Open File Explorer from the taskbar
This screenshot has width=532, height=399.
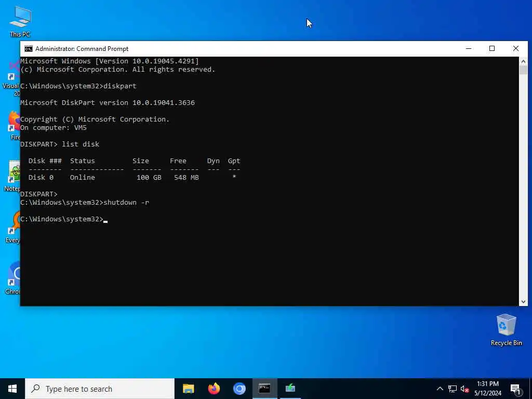(188, 389)
